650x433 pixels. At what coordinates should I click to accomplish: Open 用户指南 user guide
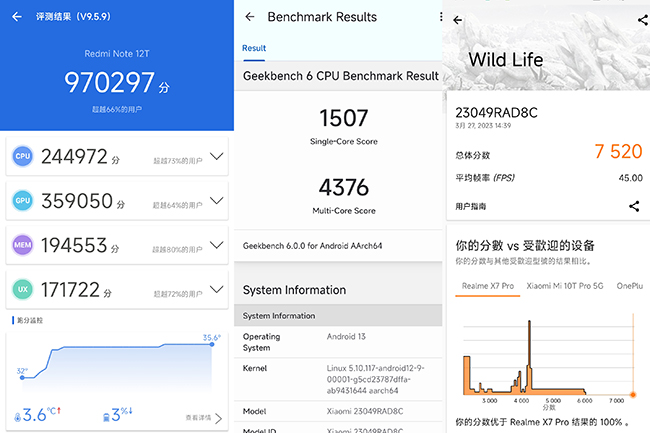[471, 206]
